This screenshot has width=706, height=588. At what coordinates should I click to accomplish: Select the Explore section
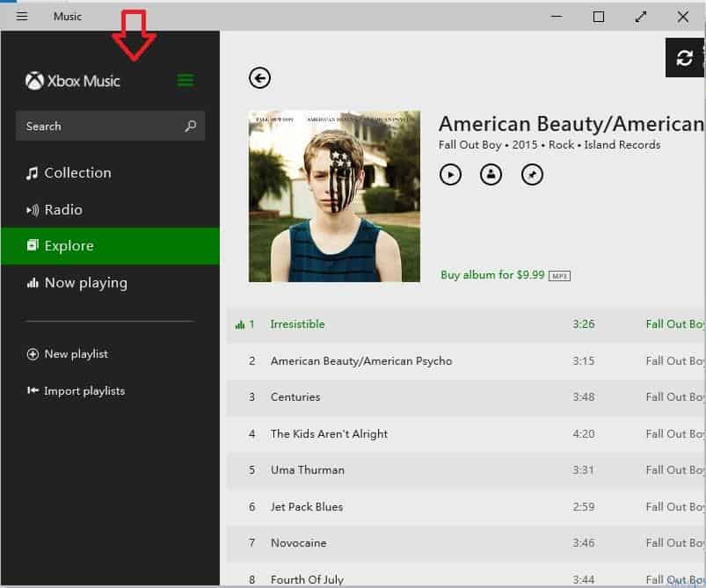click(110, 246)
